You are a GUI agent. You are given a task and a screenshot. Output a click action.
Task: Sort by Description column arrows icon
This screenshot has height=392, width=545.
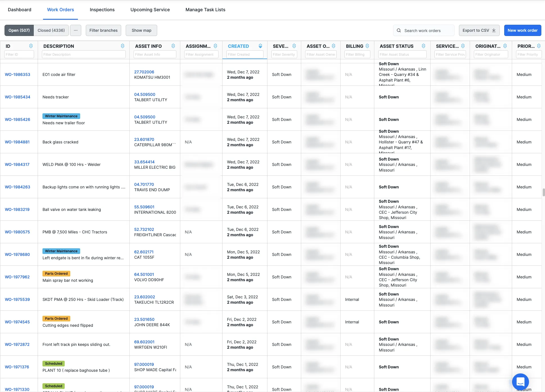[123, 46]
